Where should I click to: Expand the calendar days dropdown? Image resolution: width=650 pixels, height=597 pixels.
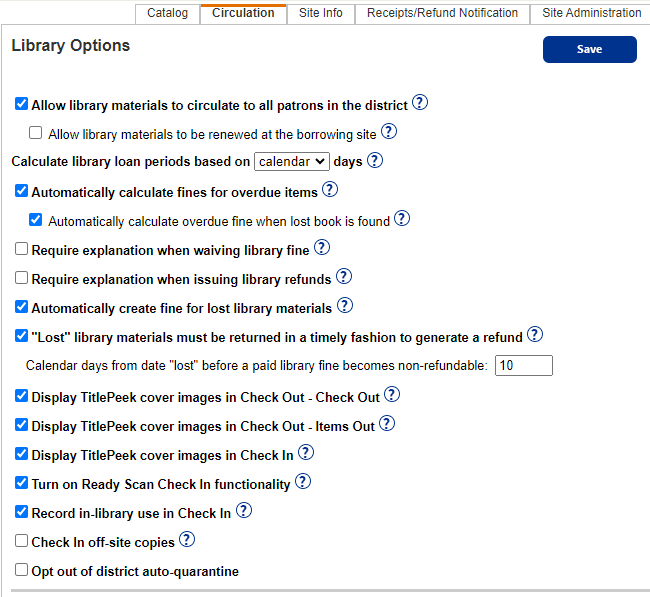(291, 161)
